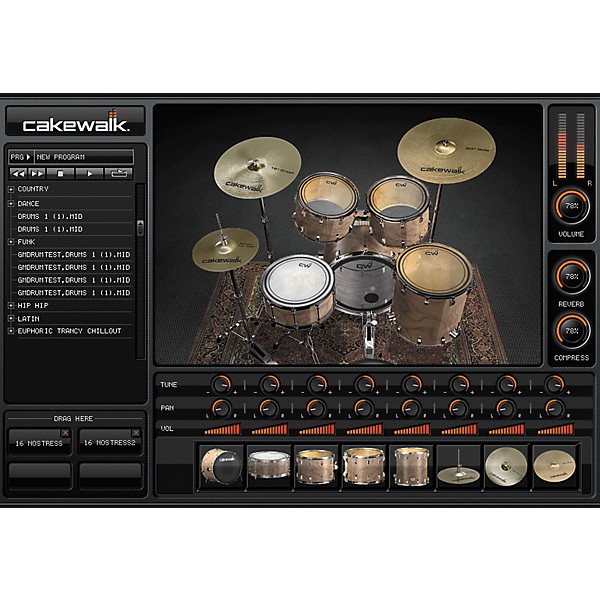Select first Drums 1 (1).mid under Dance

pos(50,217)
